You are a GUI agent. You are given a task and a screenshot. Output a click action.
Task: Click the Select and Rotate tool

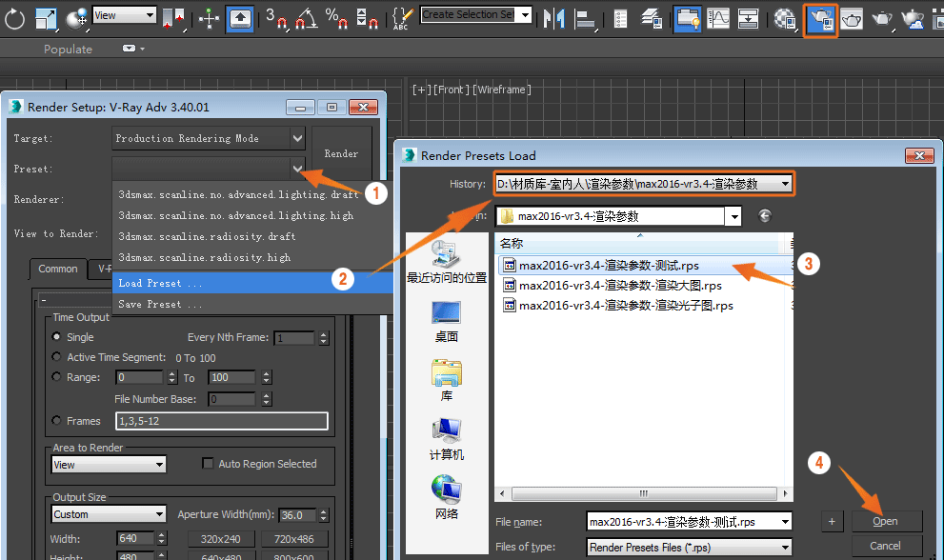(x=14, y=19)
